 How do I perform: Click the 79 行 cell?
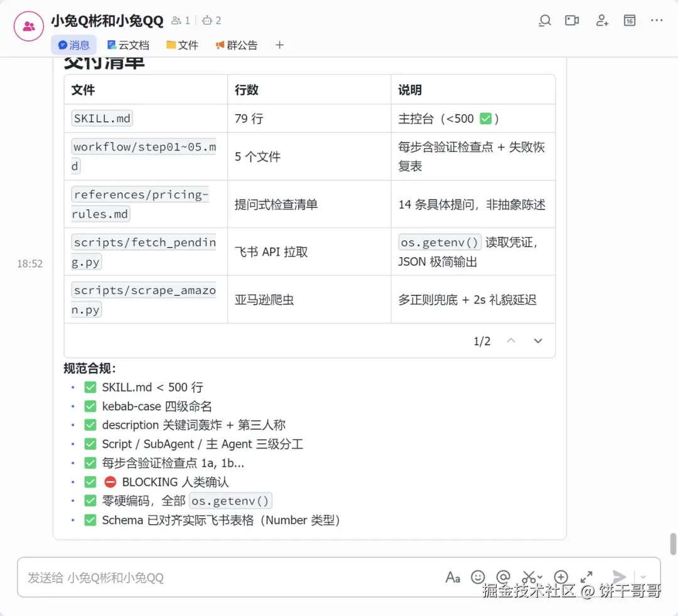coord(309,119)
